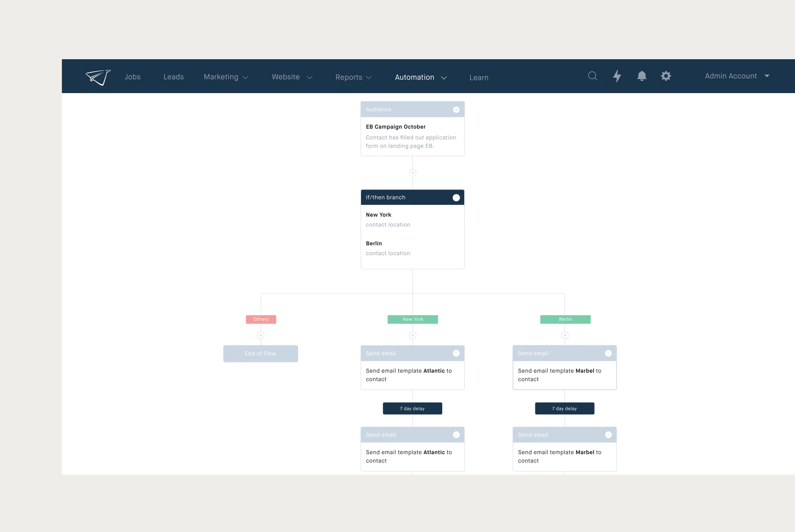This screenshot has height=532, width=795.
Task: Open the search icon
Action: point(593,76)
